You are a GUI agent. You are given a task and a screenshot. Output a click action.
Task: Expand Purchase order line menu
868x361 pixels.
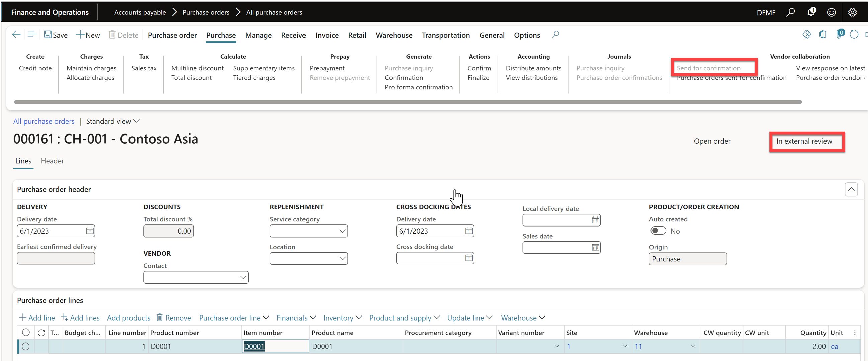tap(234, 318)
